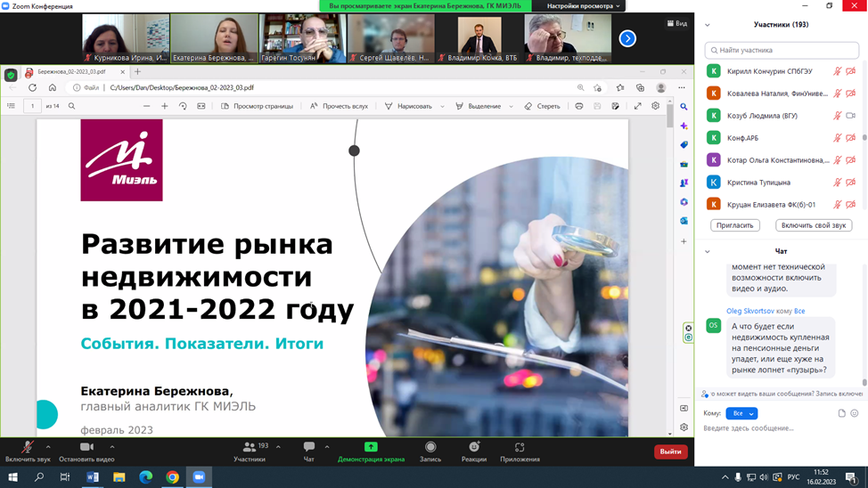Collapse the Участники (193) panel section
Image resolution: width=868 pixels, height=488 pixels.
point(708,25)
